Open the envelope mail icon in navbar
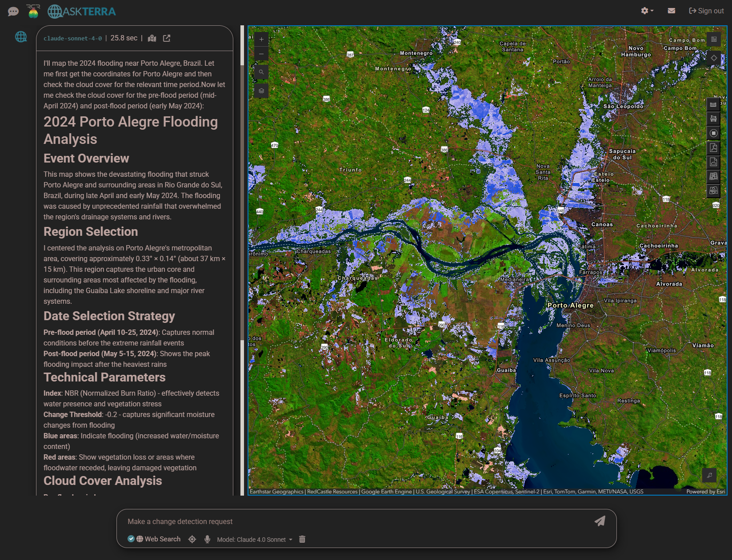 click(x=671, y=11)
